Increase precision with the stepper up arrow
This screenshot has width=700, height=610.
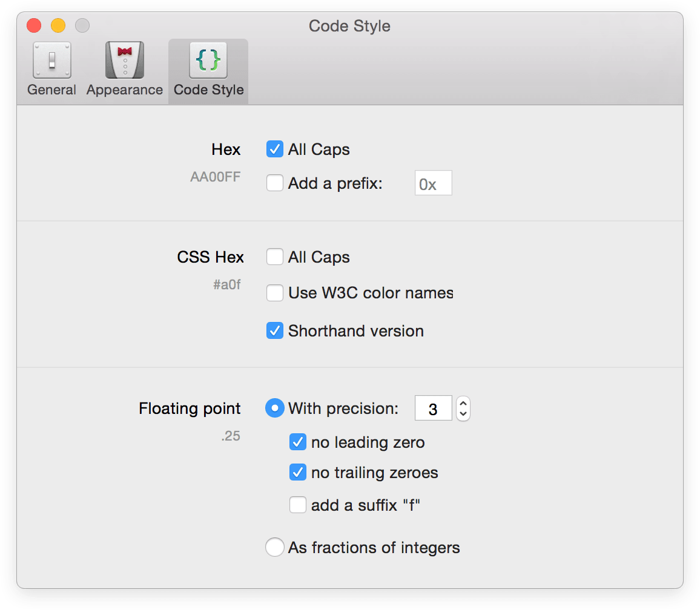463,403
